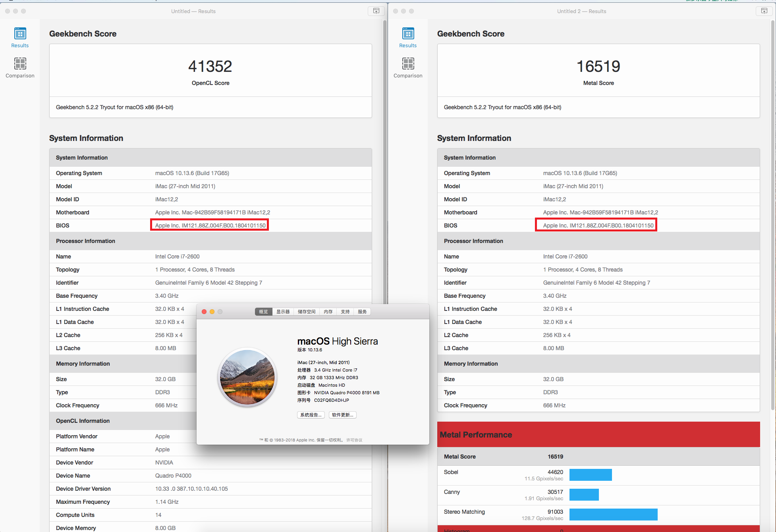Image resolution: width=776 pixels, height=532 pixels.
Task: Click the 系统报告... button
Action: click(311, 415)
